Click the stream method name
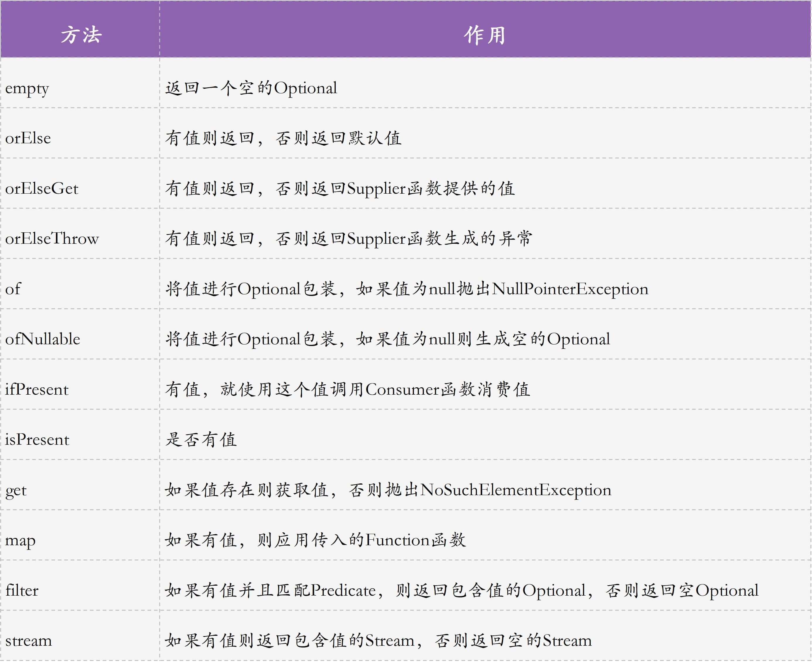 pos(28,641)
